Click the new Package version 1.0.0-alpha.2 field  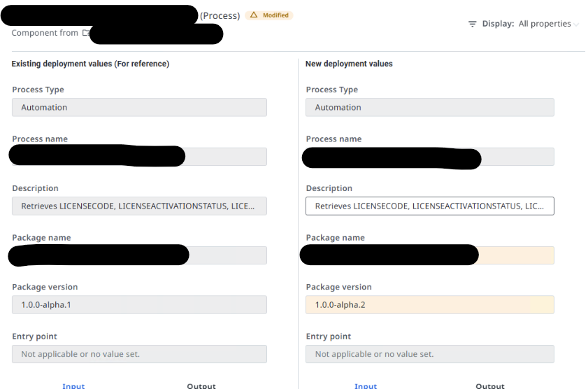pos(430,304)
